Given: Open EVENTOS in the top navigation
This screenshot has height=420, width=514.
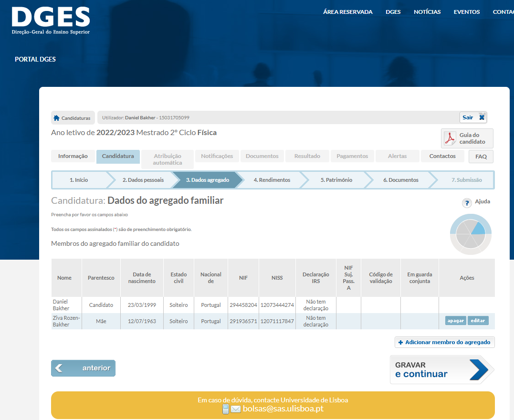Looking at the screenshot, I should point(467,12).
